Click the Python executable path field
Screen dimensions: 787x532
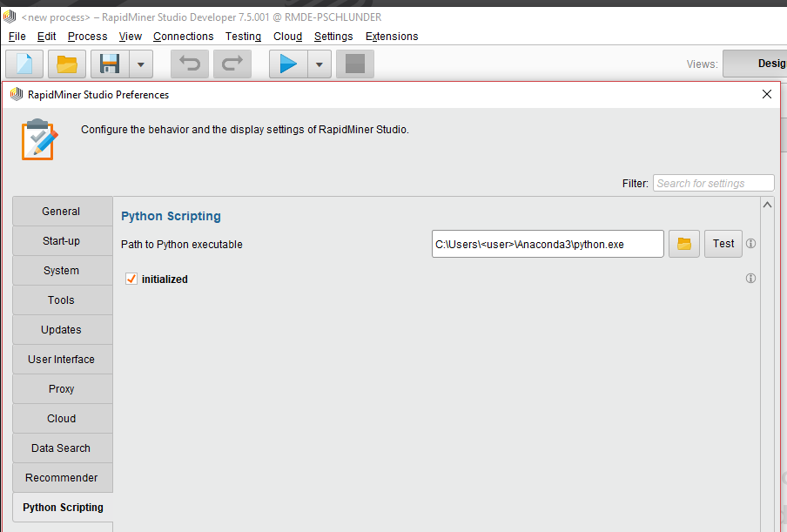point(548,244)
